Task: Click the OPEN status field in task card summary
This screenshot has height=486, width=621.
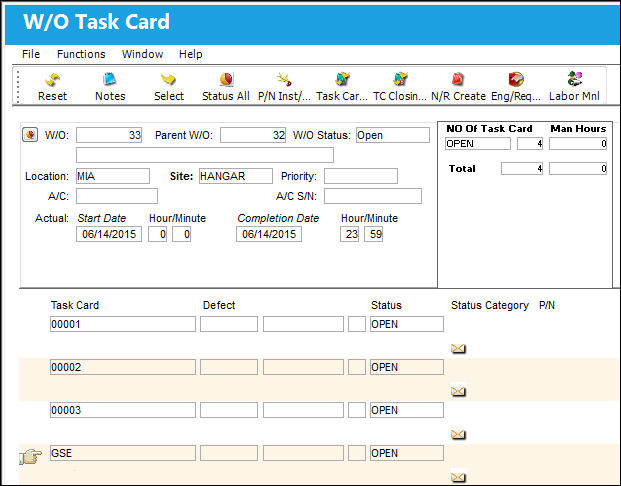Action: coord(478,144)
